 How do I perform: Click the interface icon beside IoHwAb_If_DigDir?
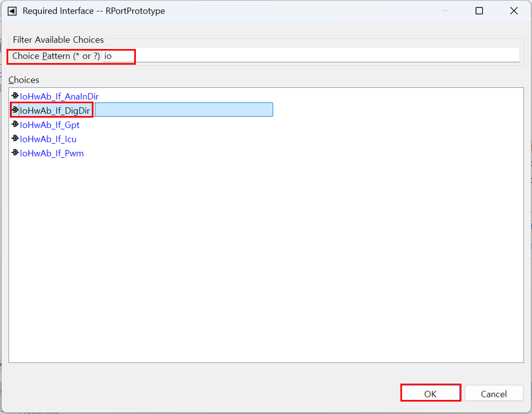point(15,110)
